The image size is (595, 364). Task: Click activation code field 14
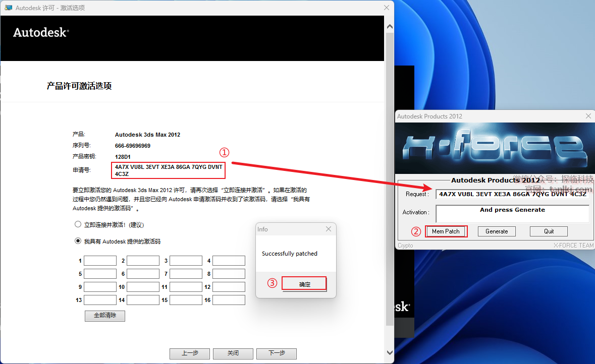pos(143,300)
